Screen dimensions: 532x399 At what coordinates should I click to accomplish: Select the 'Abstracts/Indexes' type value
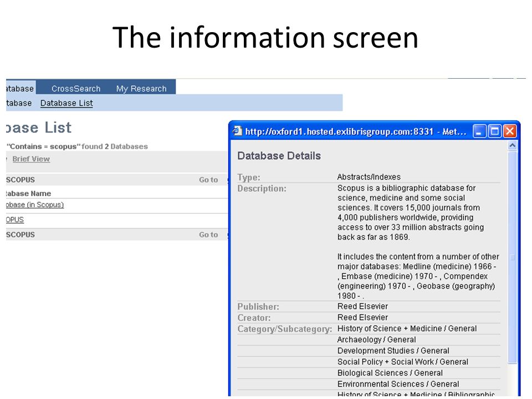point(369,177)
